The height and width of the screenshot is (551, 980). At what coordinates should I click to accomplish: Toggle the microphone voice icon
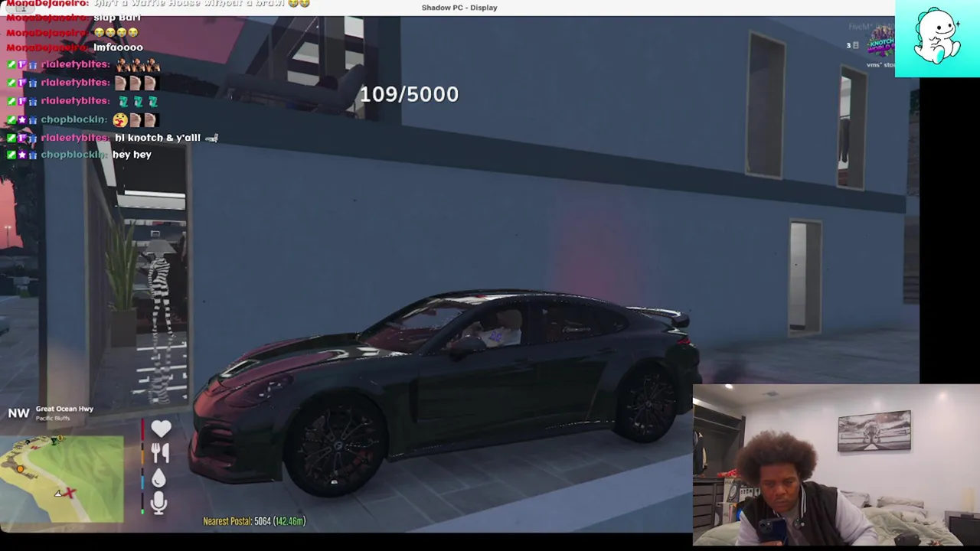pos(158,503)
